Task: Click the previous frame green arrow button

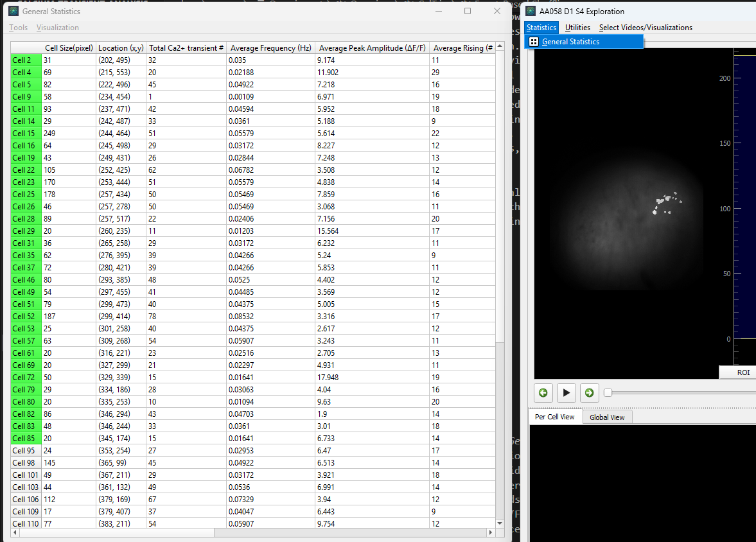Action: tap(543, 392)
